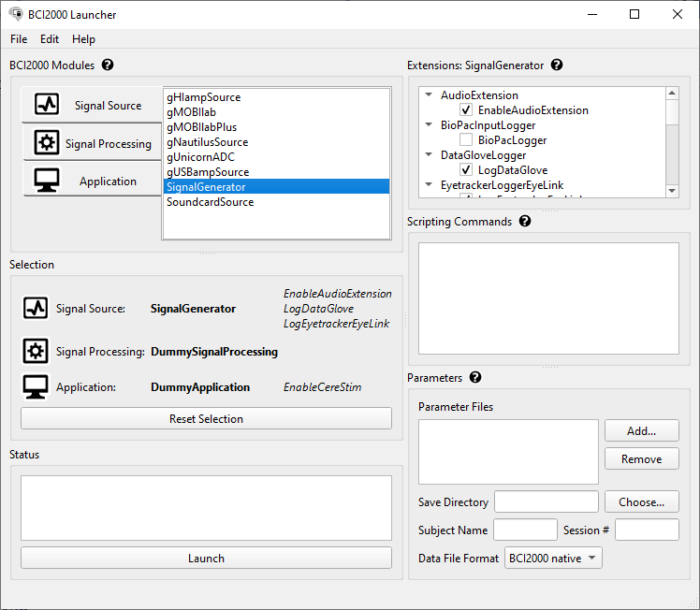The image size is (700, 610).
Task: Click waveform icon in Selection panel
Action: (x=36, y=308)
